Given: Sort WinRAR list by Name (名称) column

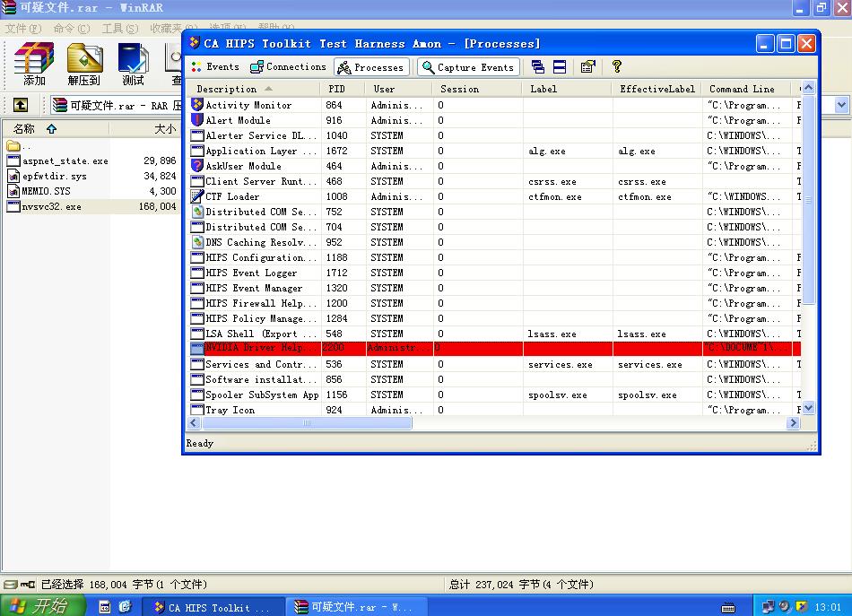Looking at the screenshot, I should click(x=55, y=129).
